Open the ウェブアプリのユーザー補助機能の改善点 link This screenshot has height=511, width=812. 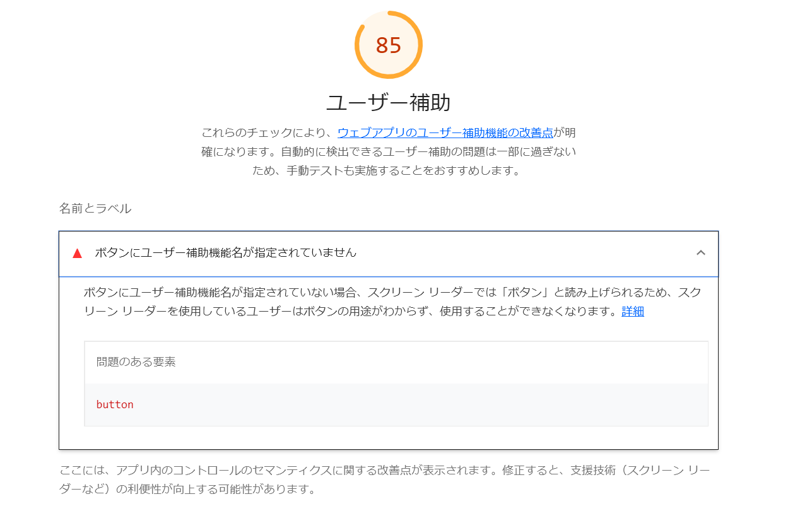coord(447,132)
